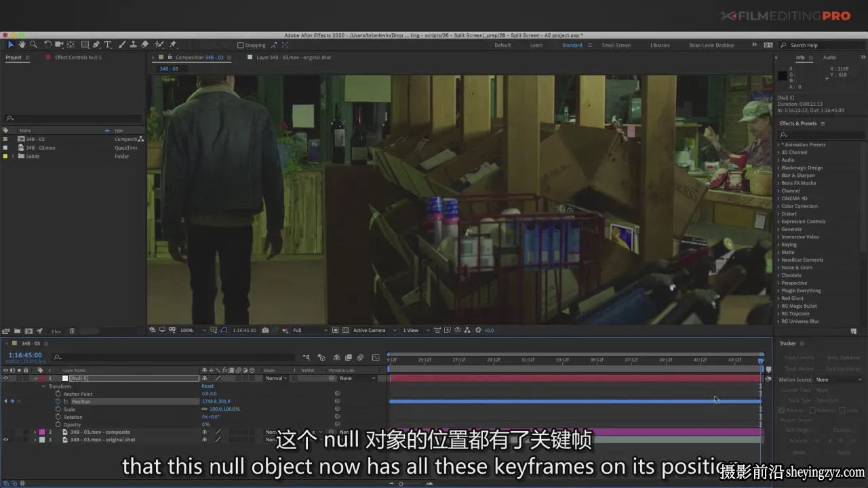This screenshot has height=488, width=868.
Task: Select the Rectangle shape tool
Action: click(84, 45)
